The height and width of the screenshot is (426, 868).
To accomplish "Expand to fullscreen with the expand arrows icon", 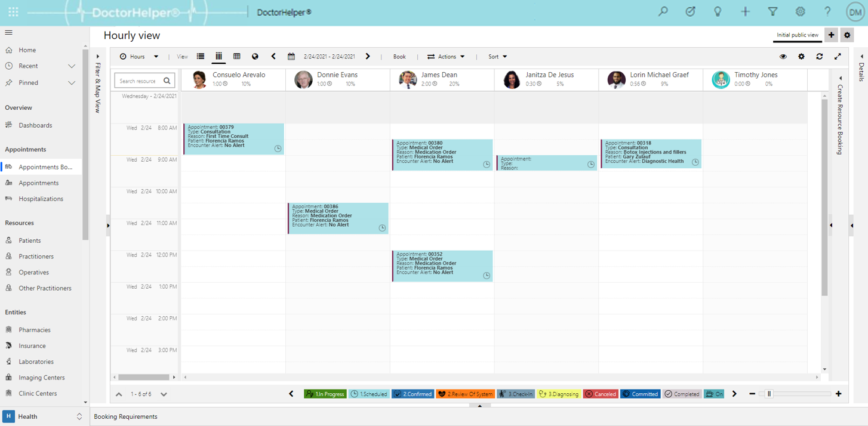I will [x=838, y=56].
